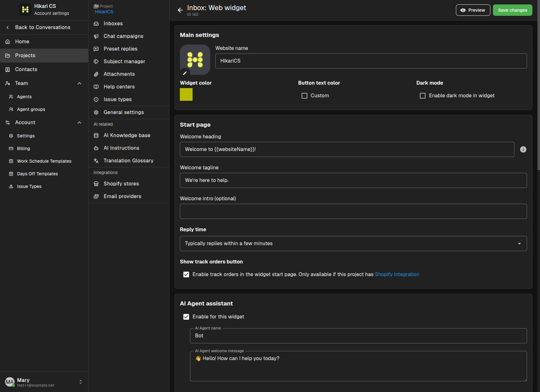The image size is (540, 392).
Task: Go to Preset replies
Action: point(129,49)
